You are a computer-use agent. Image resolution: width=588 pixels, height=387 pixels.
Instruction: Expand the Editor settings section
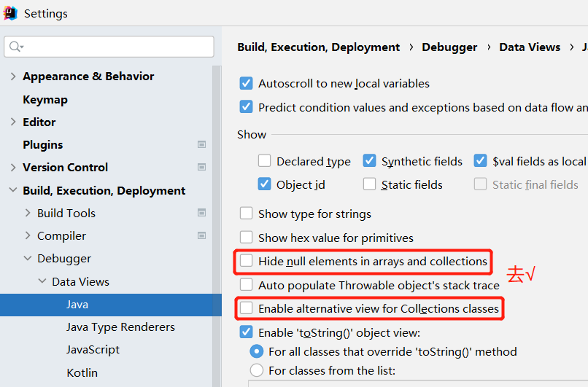pyautogui.click(x=12, y=122)
